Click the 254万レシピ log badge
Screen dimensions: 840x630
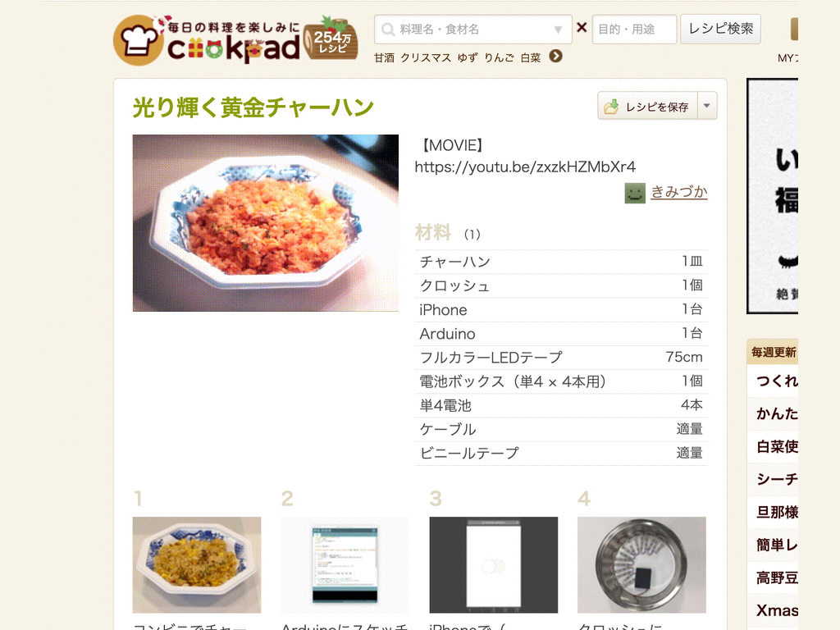[331, 39]
